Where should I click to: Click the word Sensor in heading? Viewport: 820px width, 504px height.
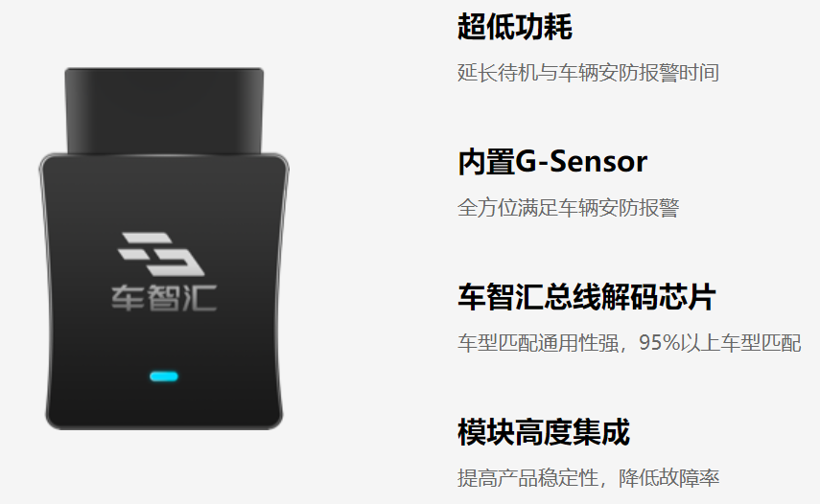coord(598,162)
